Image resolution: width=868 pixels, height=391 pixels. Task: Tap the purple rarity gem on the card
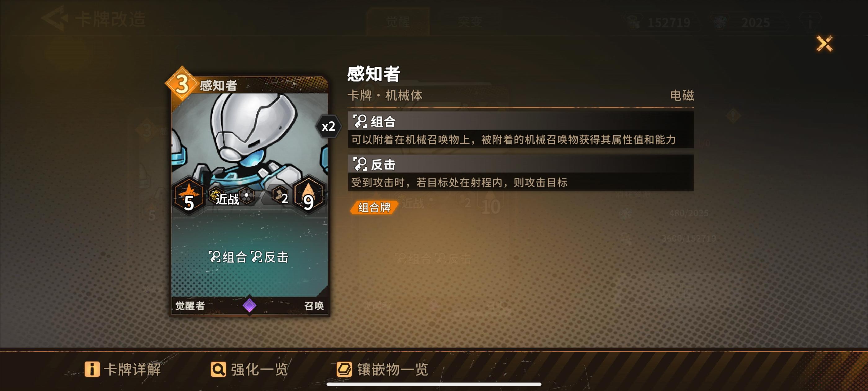tap(249, 305)
